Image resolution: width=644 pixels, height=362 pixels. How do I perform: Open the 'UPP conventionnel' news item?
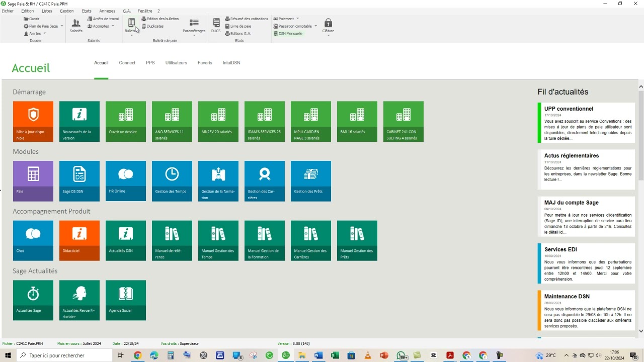(586, 123)
